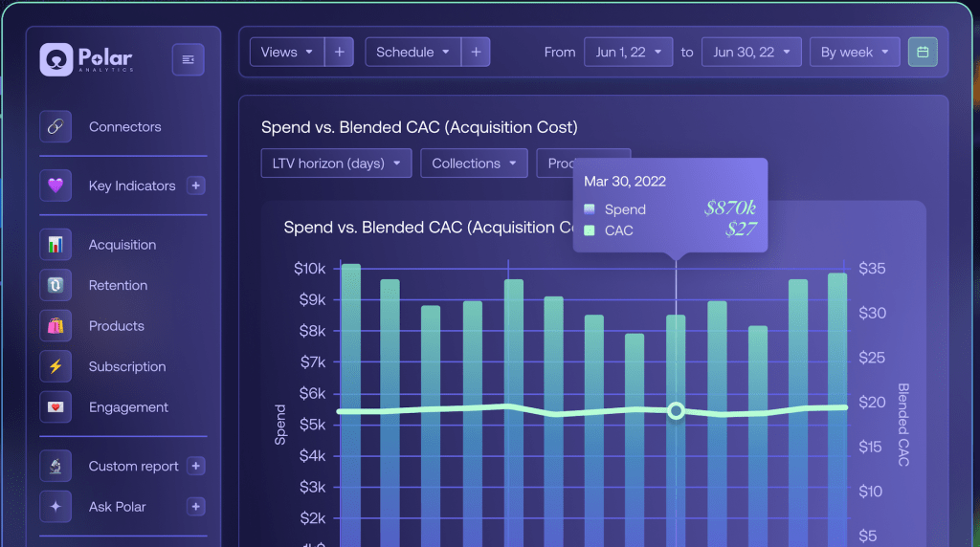Open the Engagement report

pos(128,407)
